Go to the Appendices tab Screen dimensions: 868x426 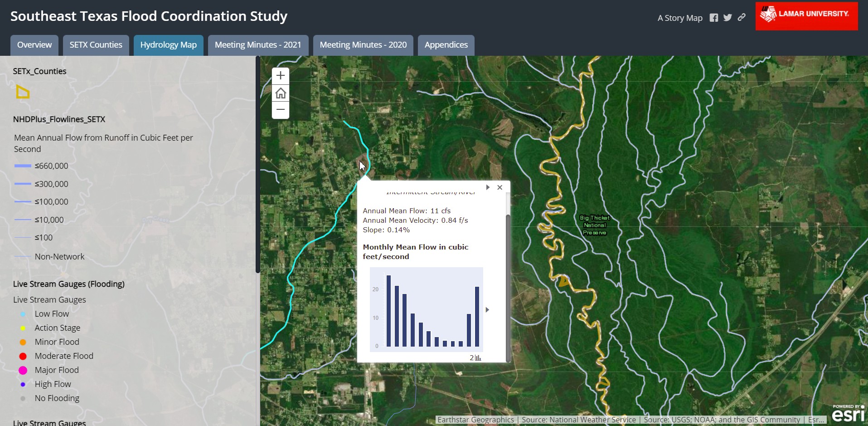pyautogui.click(x=446, y=45)
